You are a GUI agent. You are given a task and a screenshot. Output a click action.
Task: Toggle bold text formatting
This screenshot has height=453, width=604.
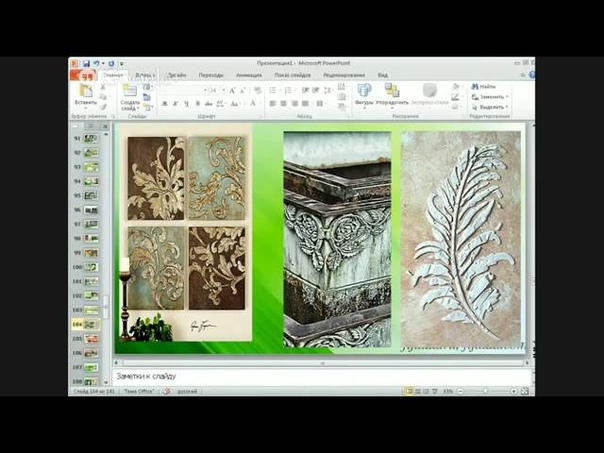point(163,103)
